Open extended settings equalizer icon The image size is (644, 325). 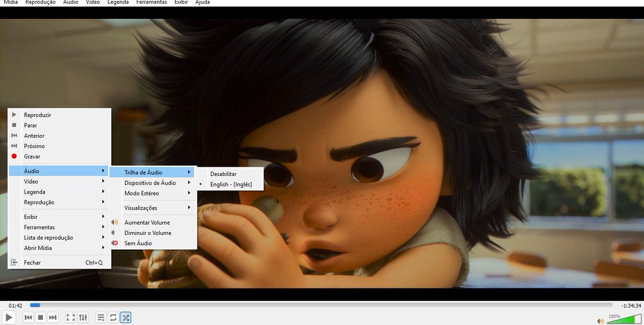tap(83, 317)
